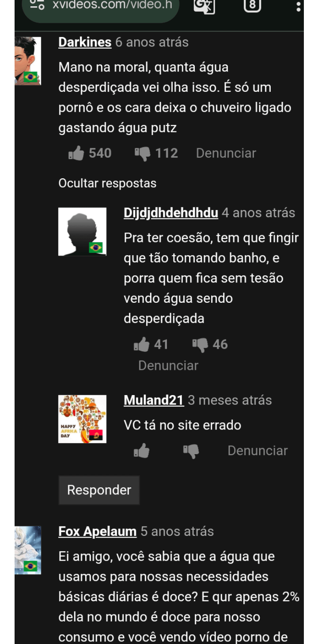Thumbs up Muland21's reply
318x644 pixels.
coord(142,451)
